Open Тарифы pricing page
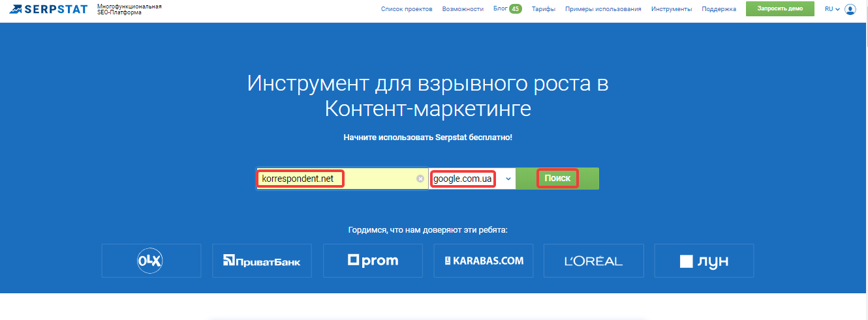 [x=544, y=9]
